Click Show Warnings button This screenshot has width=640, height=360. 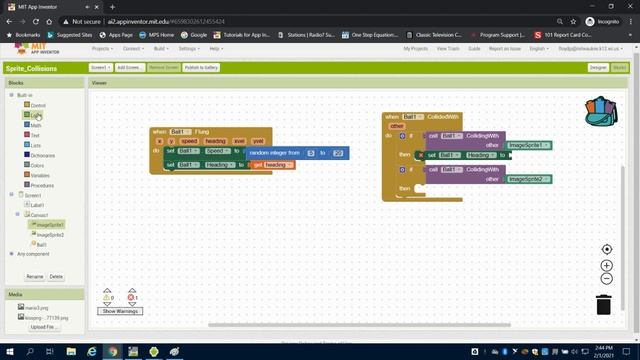pyautogui.click(x=120, y=311)
